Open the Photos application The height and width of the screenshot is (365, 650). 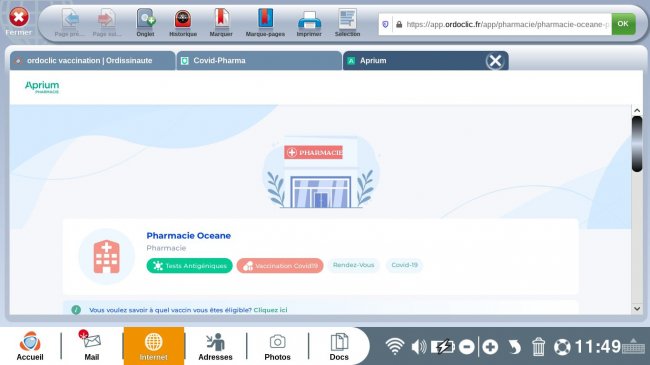pyautogui.click(x=277, y=346)
